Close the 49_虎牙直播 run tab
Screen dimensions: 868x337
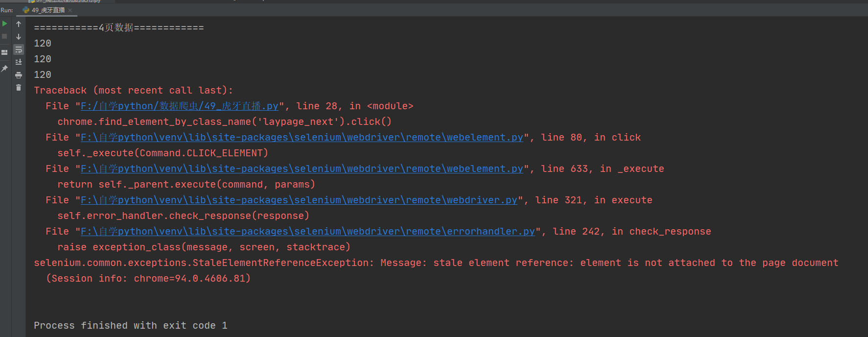point(70,10)
